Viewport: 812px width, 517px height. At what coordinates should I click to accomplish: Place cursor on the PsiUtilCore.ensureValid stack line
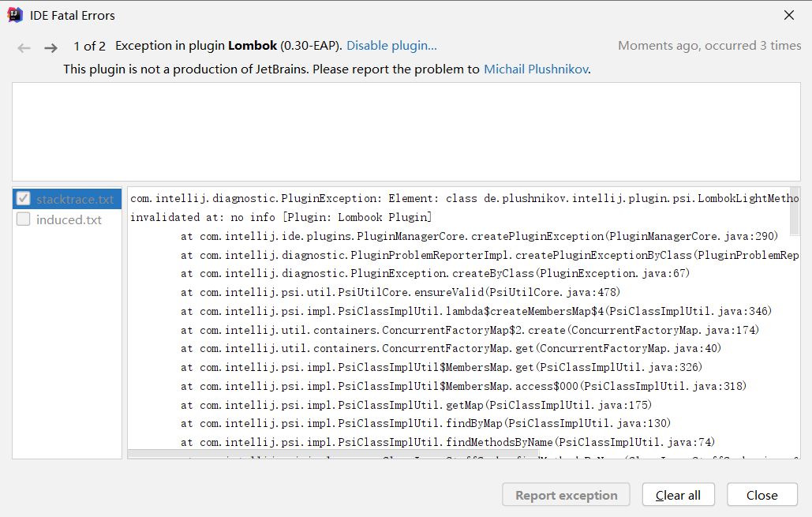click(400, 292)
